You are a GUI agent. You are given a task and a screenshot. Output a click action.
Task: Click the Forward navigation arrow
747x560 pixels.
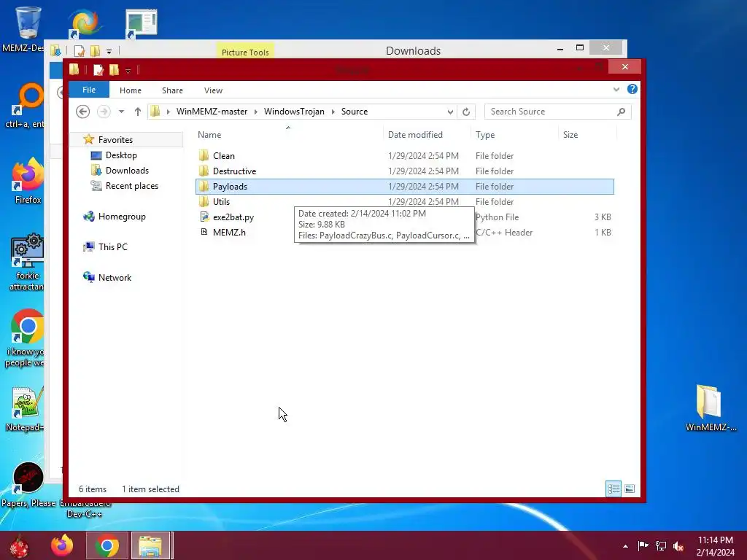coord(104,112)
